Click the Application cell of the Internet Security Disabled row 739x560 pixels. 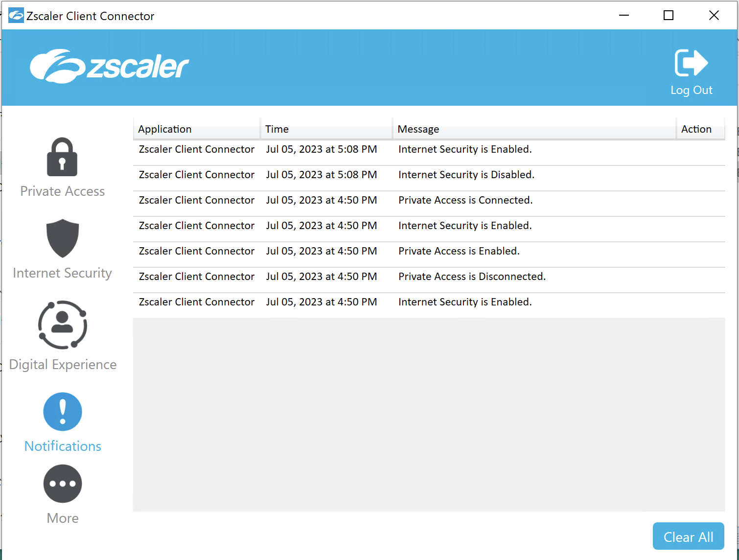pos(197,175)
